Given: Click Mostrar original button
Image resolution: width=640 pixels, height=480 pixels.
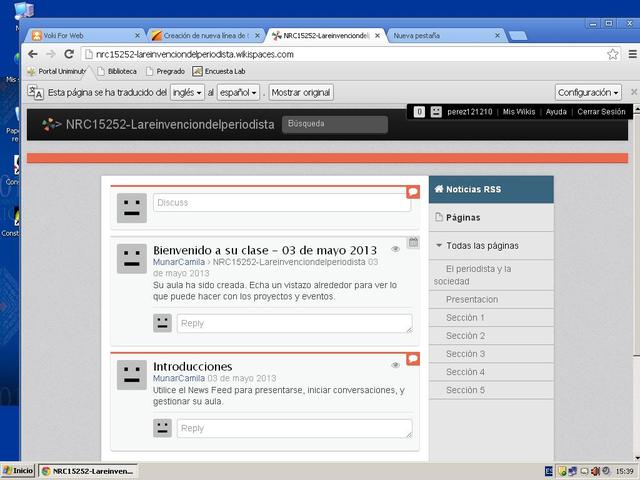Looking at the screenshot, I should [300, 93].
